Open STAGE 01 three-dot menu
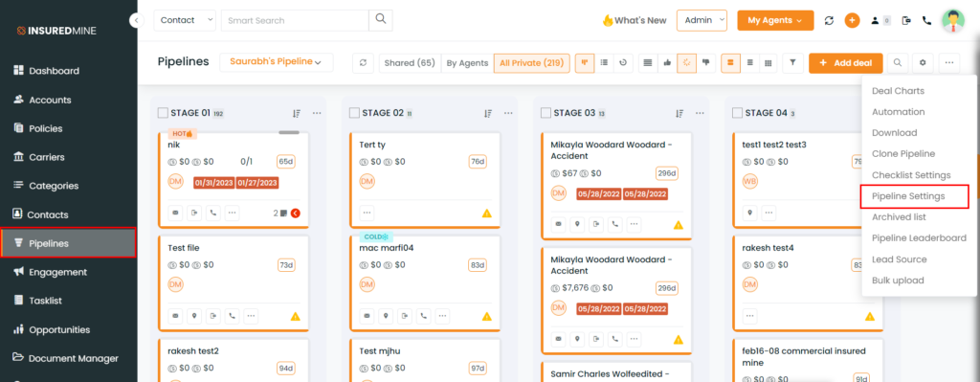 317,113
